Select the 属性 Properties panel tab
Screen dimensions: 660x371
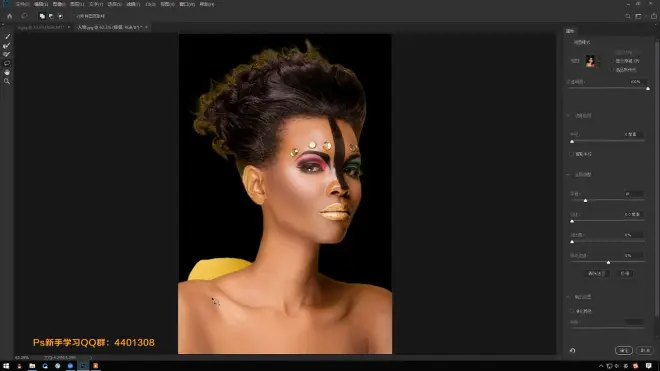point(570,31)
